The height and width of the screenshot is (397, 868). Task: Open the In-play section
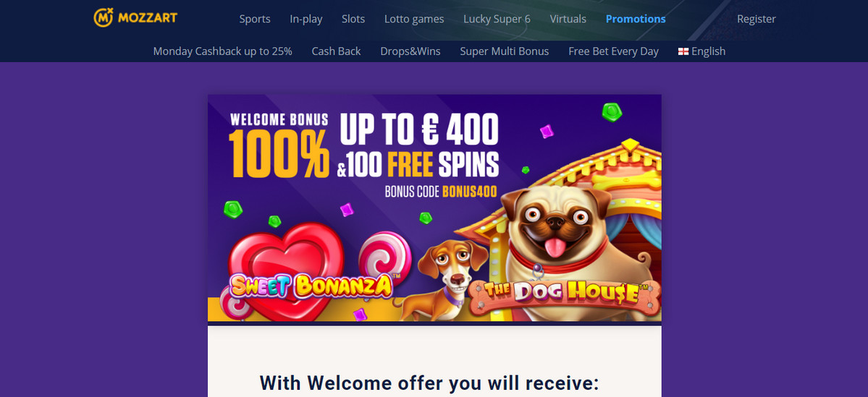306,19
